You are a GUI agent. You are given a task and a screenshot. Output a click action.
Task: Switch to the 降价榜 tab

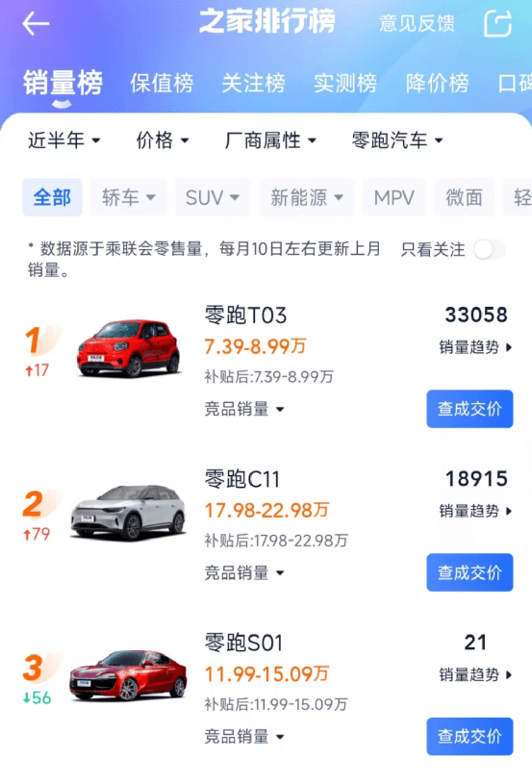point(438,83)
